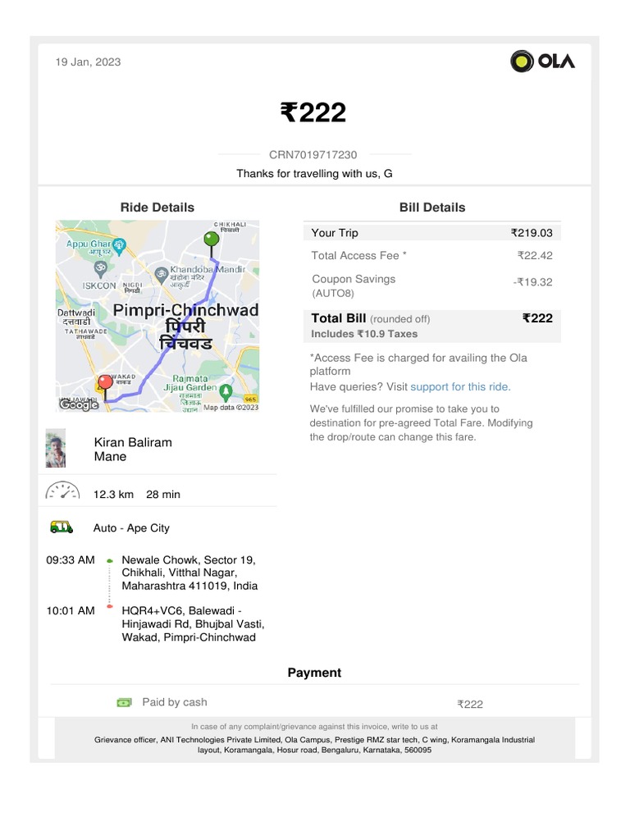Image resolution: width=630 pixels, height=840 pixels.
Task: Click driver Kiran Baliram Mane's photo
Action: point(56,449)
